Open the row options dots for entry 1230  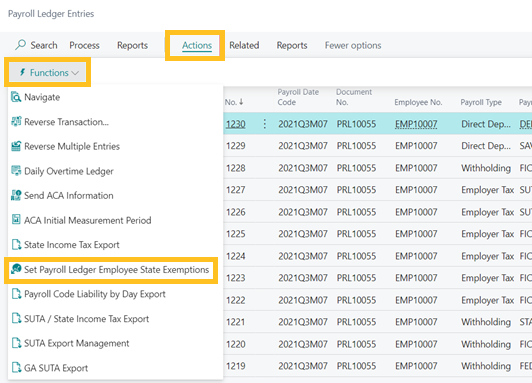(x=265, y=124)
